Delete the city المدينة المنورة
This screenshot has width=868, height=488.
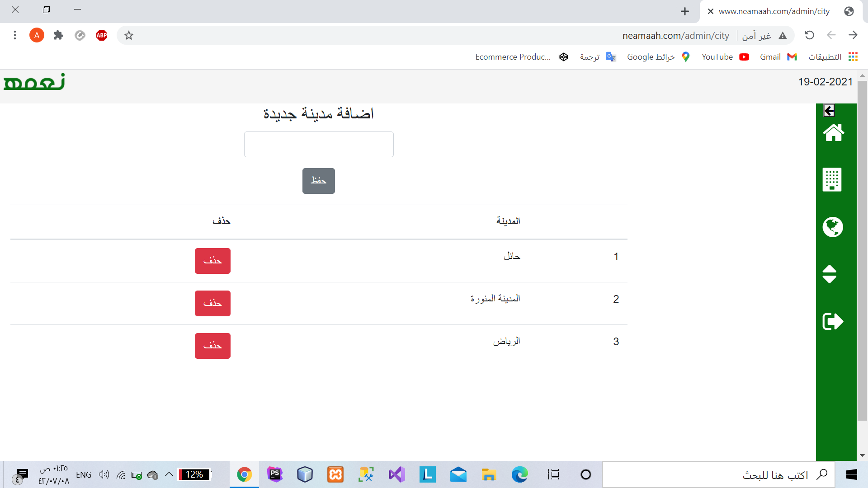(212, 303)
